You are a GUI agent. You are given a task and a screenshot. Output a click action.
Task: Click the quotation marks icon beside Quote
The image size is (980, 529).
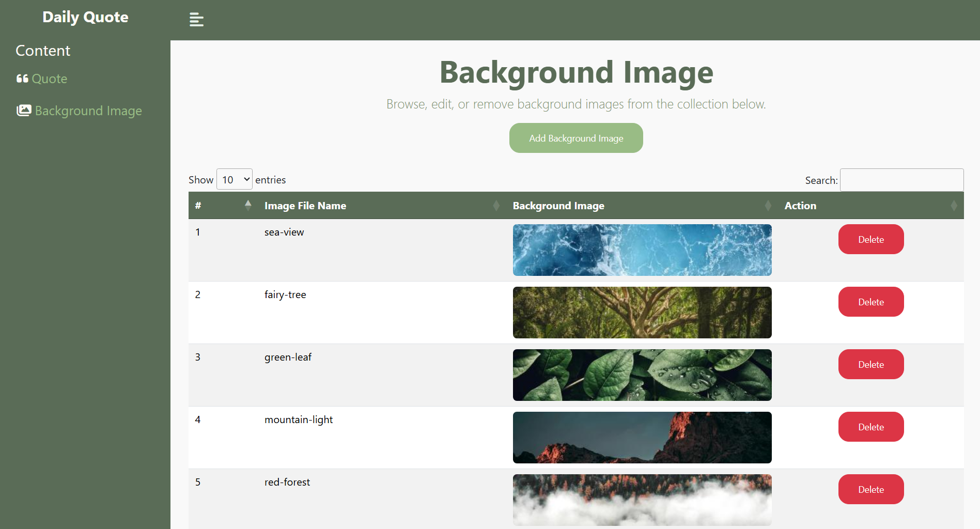[x=23, y=79]
